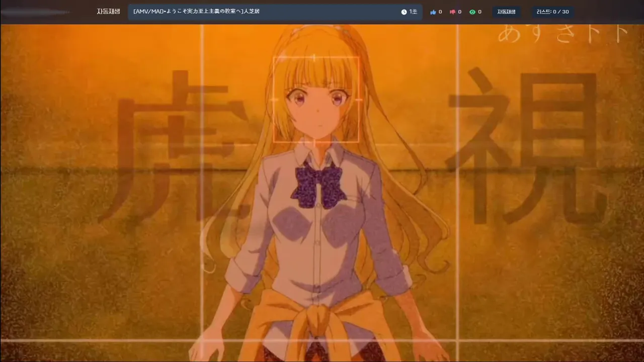Click the green eye views icon

click(472, 12)
